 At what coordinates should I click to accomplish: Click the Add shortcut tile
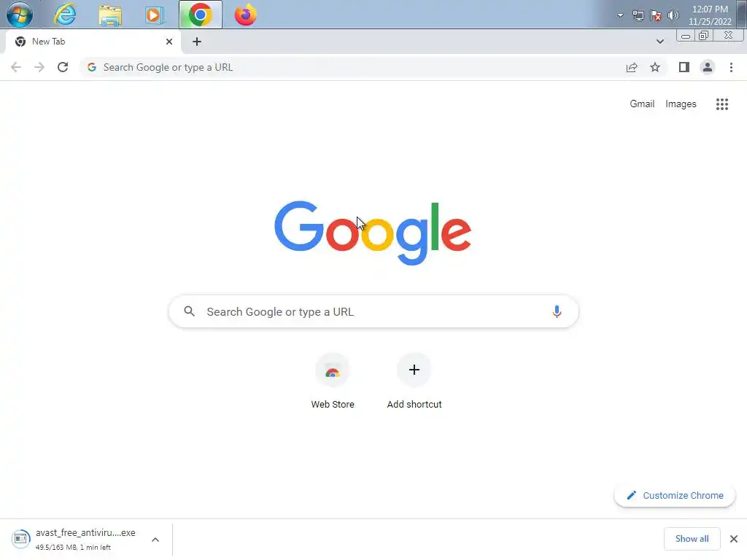414,381
